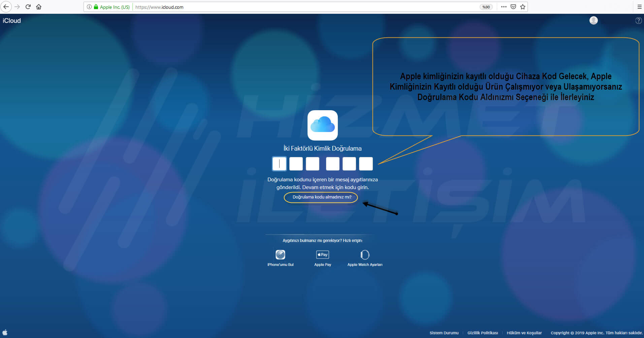This screenshot has width=644, height=338.
Task: Open Gizlilik Politikası footer link
Action: [x=483, y=333]
